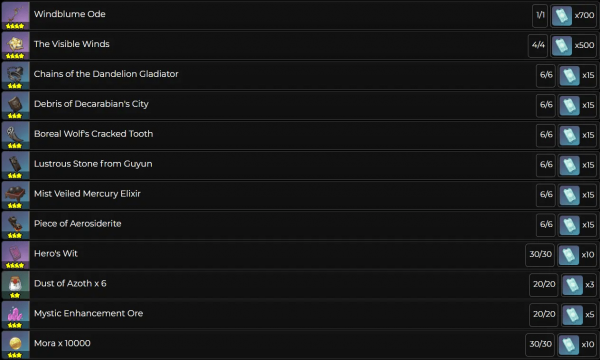The width and height of the screenshot is (600, 360).
Task: Click the Hero's Wit book icon
Action: coord(15,255)
